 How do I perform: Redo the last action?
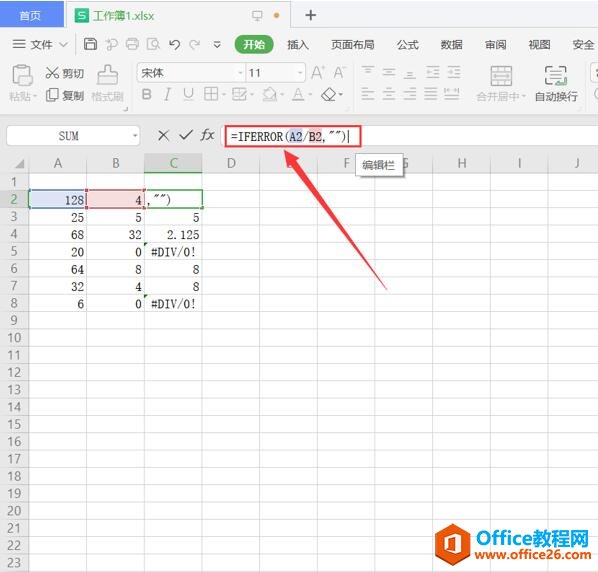coord(195,45)
